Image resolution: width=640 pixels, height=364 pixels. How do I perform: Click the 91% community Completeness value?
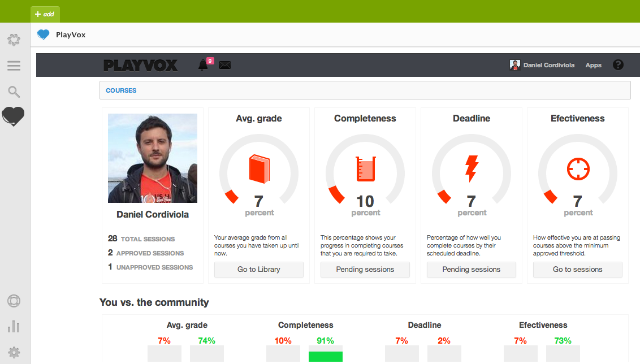pos(325,341)
